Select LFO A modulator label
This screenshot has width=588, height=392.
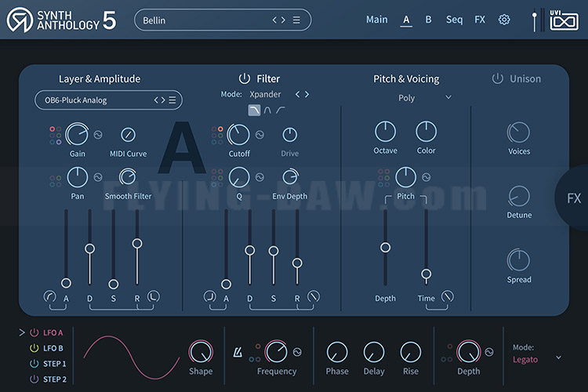53,332
